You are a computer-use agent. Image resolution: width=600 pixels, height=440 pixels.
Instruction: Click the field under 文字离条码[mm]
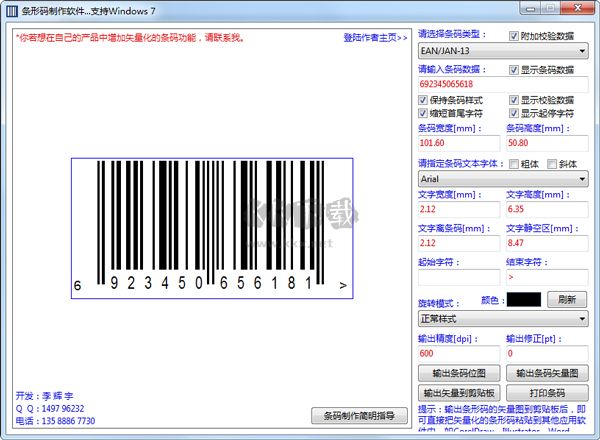click(459, 243)
